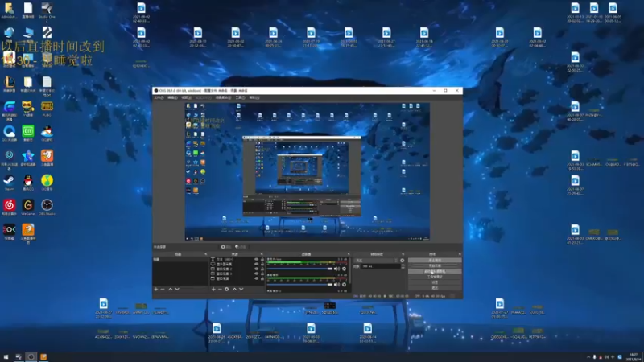Open source properties gear in Sources toolbar

click(x=227, y=290)
